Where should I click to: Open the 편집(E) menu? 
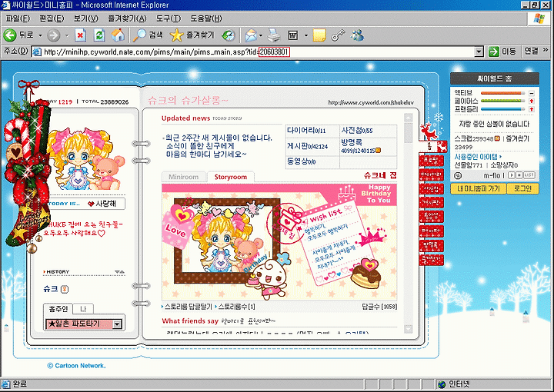(52, 18)
